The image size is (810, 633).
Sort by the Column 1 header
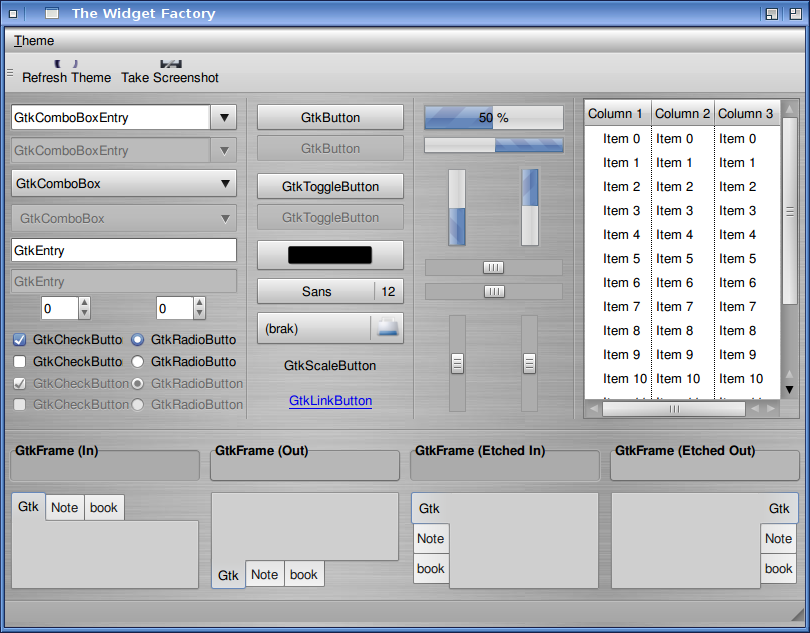pyautogui.click(x=618, y=114)
